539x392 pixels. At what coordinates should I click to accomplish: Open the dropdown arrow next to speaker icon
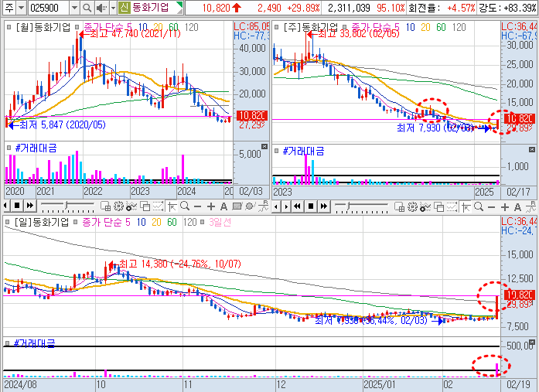(113, 8)
